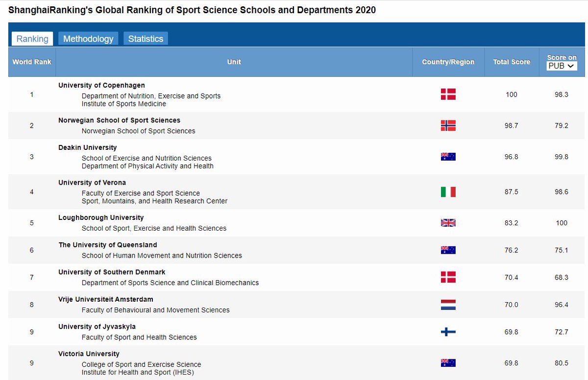Open University of Verona link
The height and width of the screenshot is (380, 588).
coord(92,183)
